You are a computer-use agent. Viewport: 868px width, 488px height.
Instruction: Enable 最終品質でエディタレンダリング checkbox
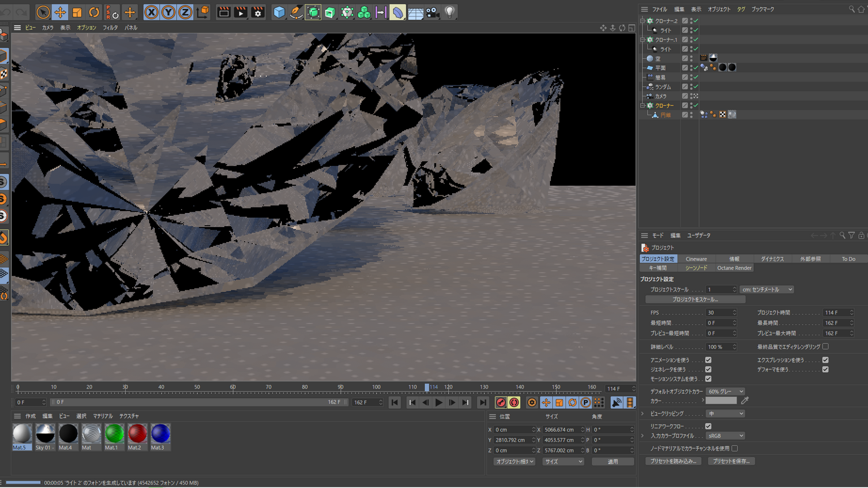click(x=826, y=347)
